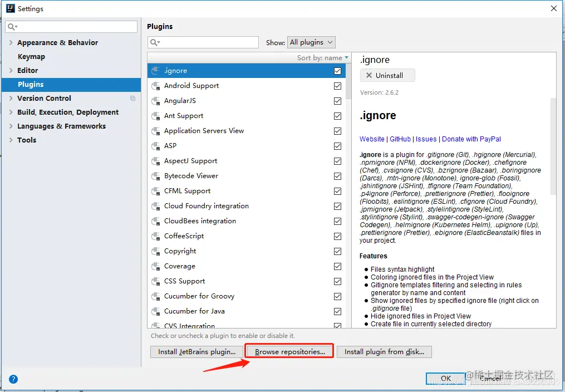Open the help question mark icon
This screenshot has width=565, height=392.
point(13,379)
